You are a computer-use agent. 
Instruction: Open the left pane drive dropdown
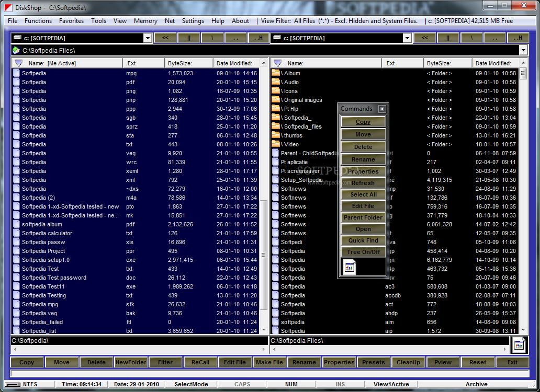tap(148, 38)
